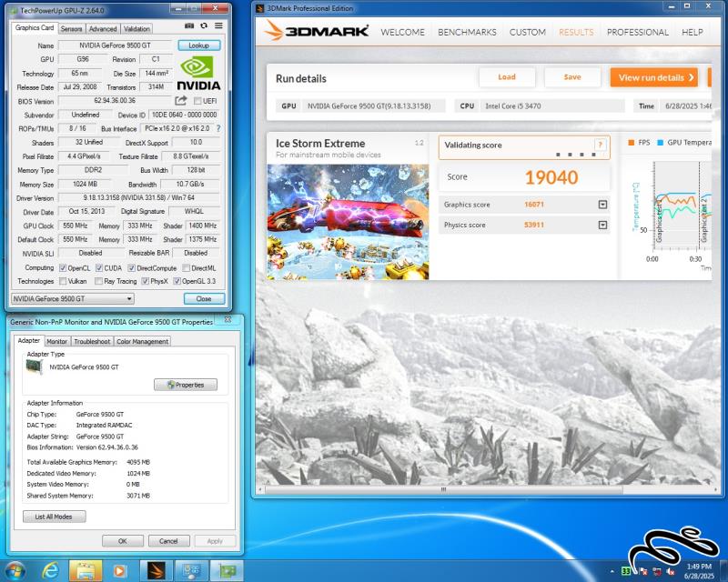Click BIOS export share icon
Screen dimensions: 728x582
[x=181, y=100]
